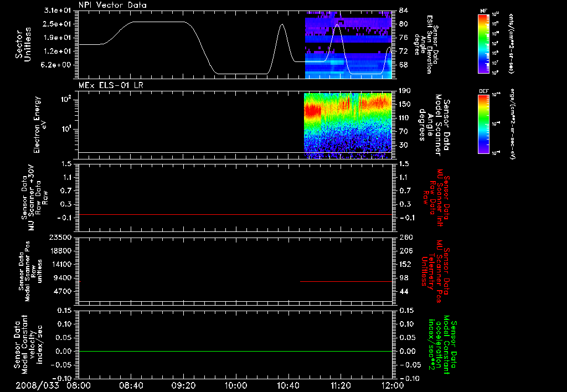Click the 11:20 time axis label
Screen dimensions: 567x392
pos(341,385)
